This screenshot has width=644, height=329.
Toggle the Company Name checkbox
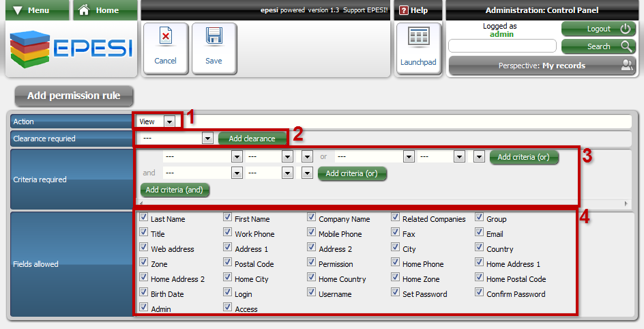311,217
